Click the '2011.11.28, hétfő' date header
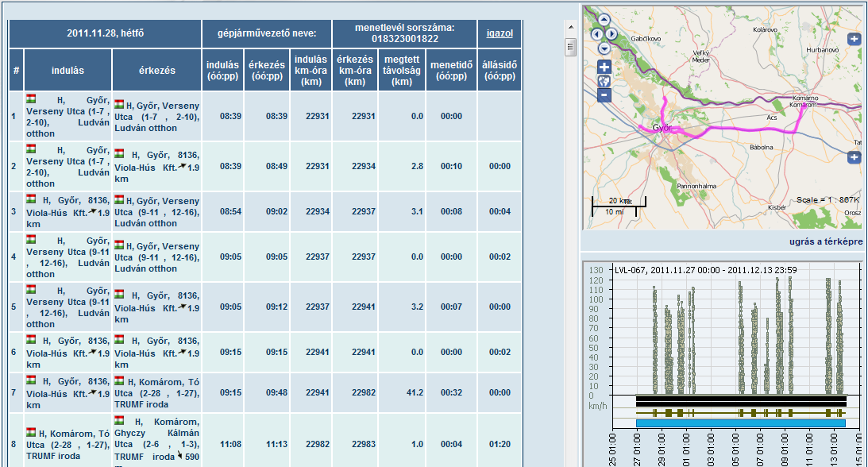 [x=105, y=33]
